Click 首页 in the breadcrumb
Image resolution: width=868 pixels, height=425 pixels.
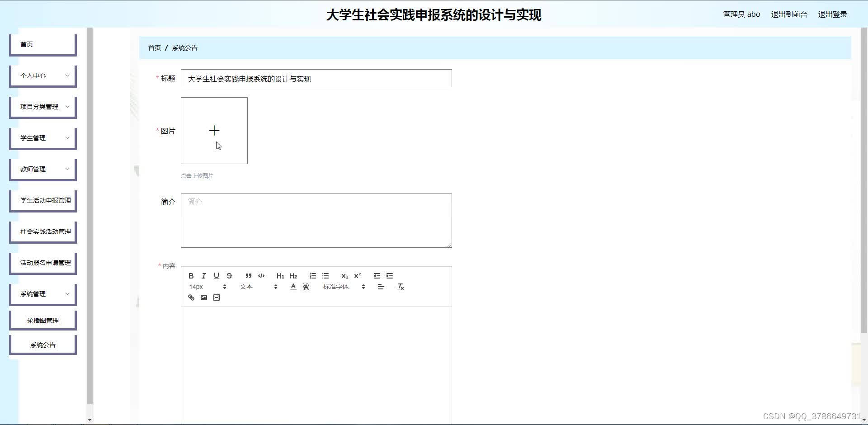tap(155, 48)
